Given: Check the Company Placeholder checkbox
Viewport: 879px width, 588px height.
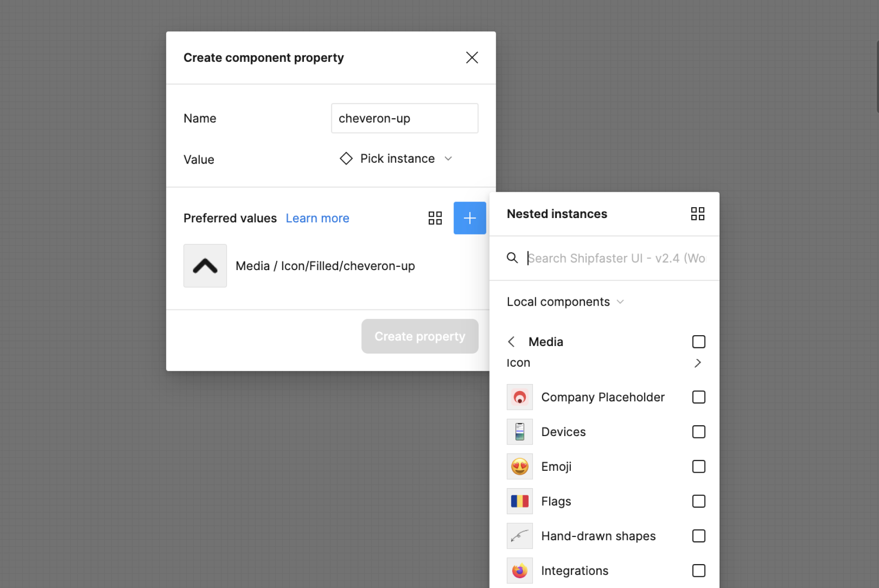Looking at the screenshot, I should click(698, 397).
